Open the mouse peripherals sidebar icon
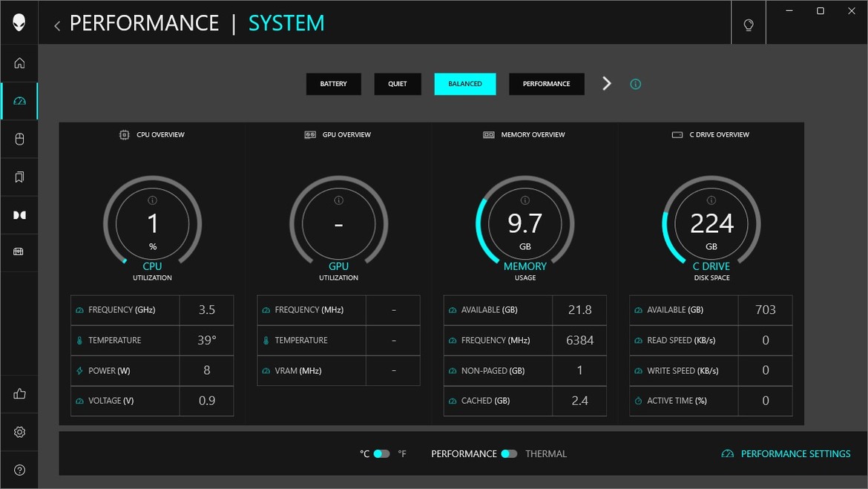The width and height of the screenshot is (868, 489). 19,139
